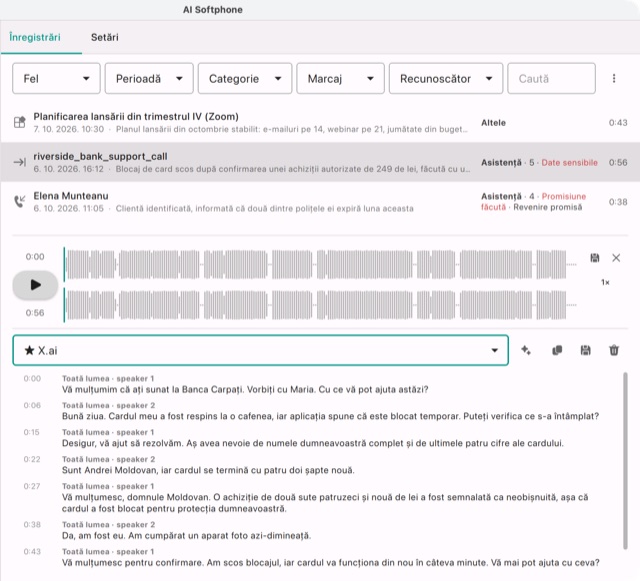Jump to the 0:00 transcript timestamp
640x581 pixels.
[32, 378]
